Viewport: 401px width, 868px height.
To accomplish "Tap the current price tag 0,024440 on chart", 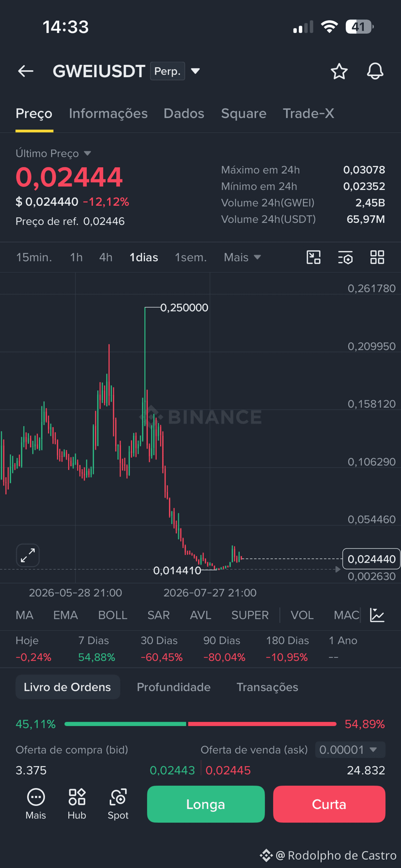I will (371, 559).
